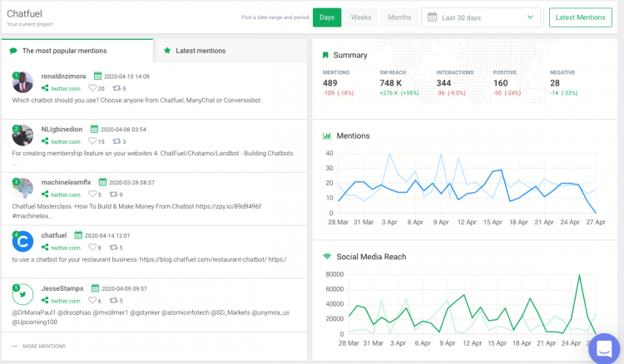Screen dimensions: 624x364
Task: Click the share icon on JesseStamps' mention
Action: pyautogui.click(x=45, y=300)
